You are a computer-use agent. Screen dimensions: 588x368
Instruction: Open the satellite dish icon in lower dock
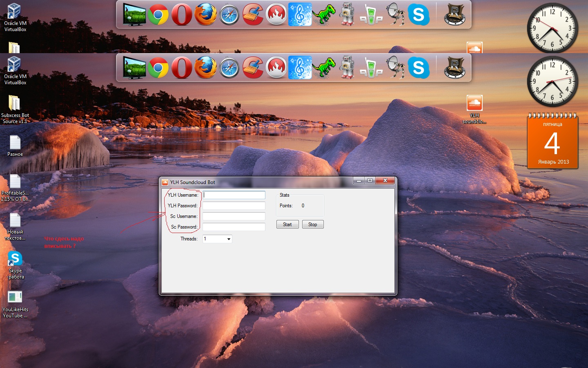click(395, 67)
